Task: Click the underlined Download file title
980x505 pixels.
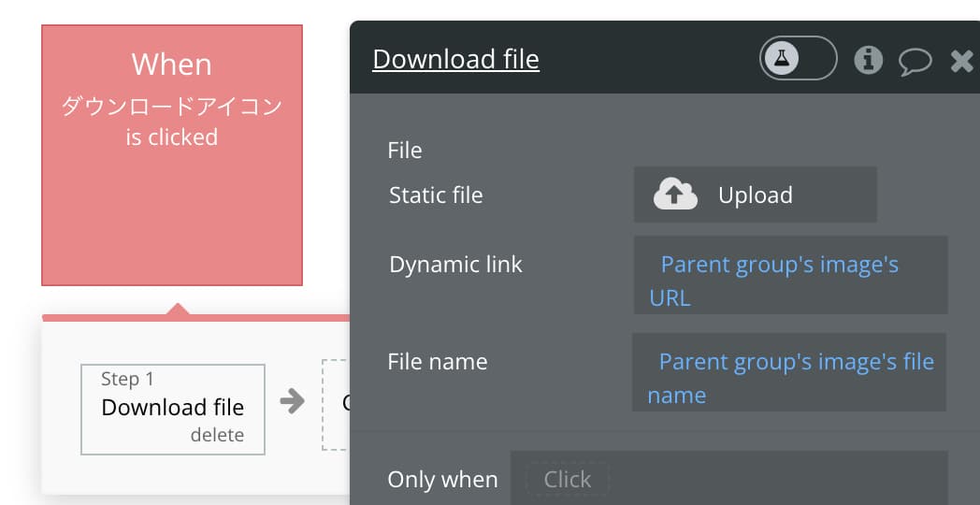Action: click(455, 59)
